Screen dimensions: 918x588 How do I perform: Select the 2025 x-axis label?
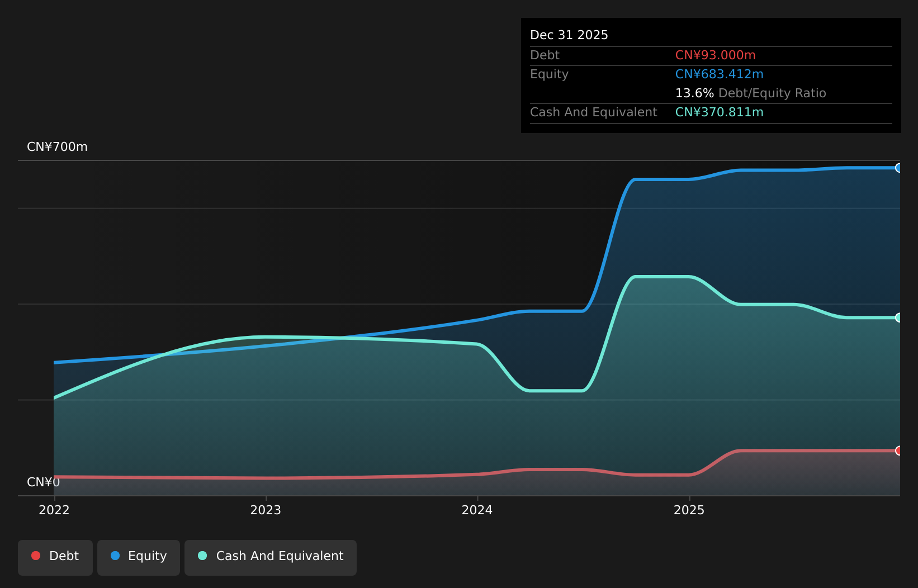click(689, 510)
